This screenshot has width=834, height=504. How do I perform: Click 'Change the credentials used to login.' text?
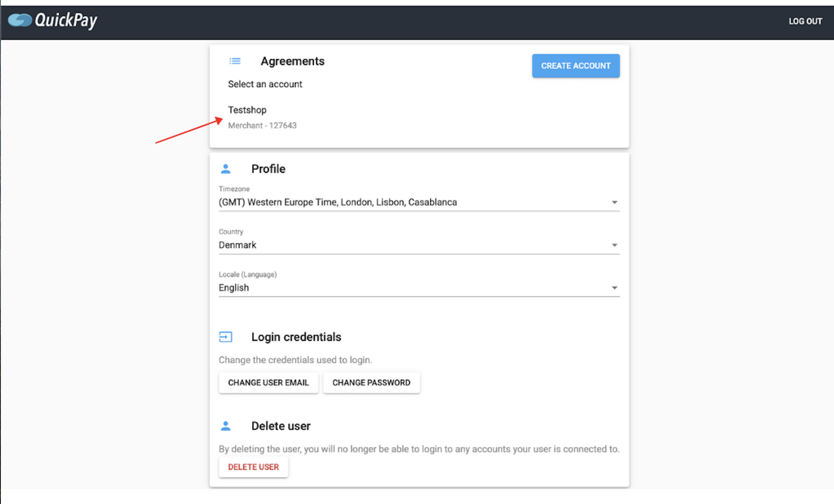[x=295, y=360]
